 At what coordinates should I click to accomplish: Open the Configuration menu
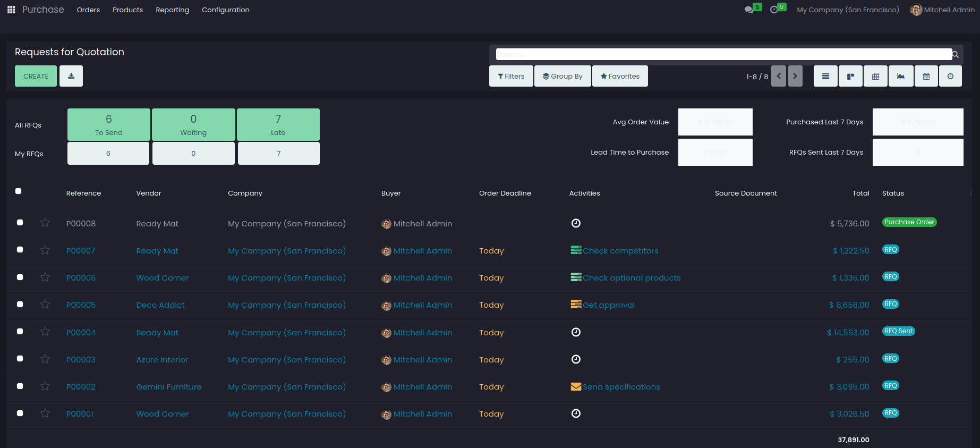[226, 10]
